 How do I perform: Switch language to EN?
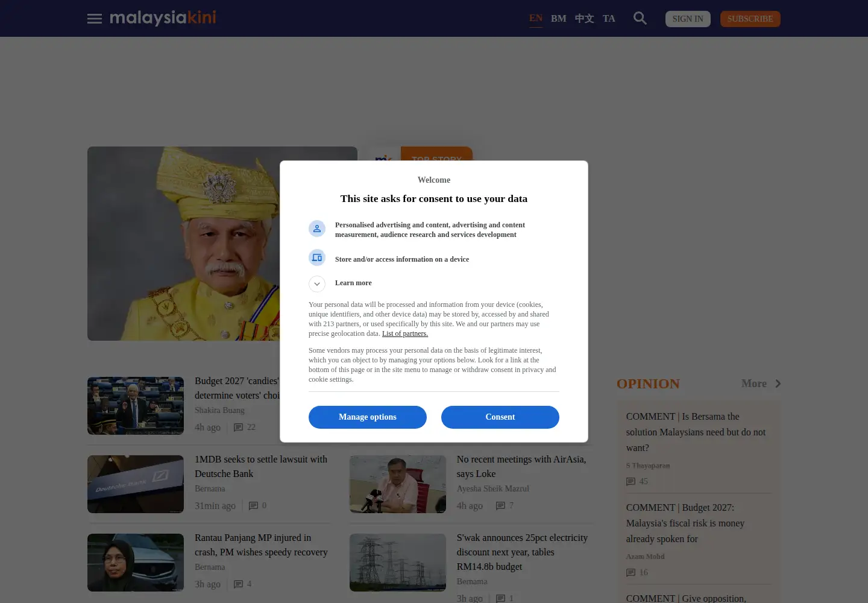[x=536, y=18]
